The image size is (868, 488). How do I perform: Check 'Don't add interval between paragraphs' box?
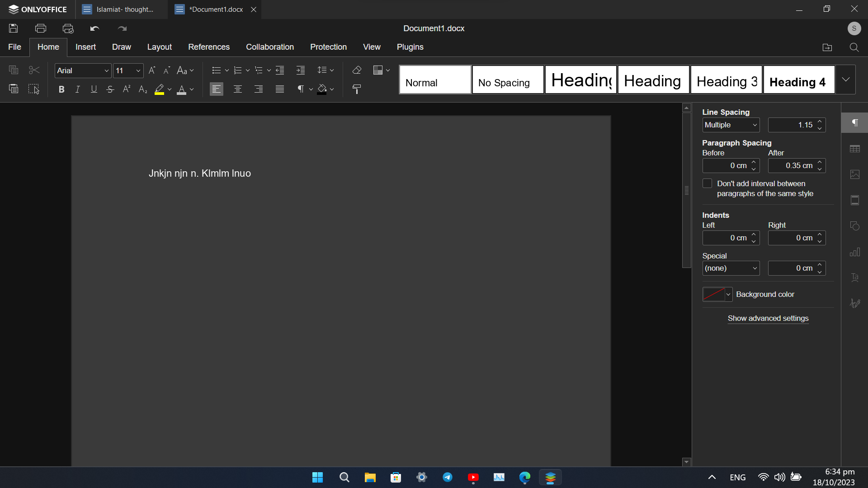pyautogui.click(x=707, y=183)
